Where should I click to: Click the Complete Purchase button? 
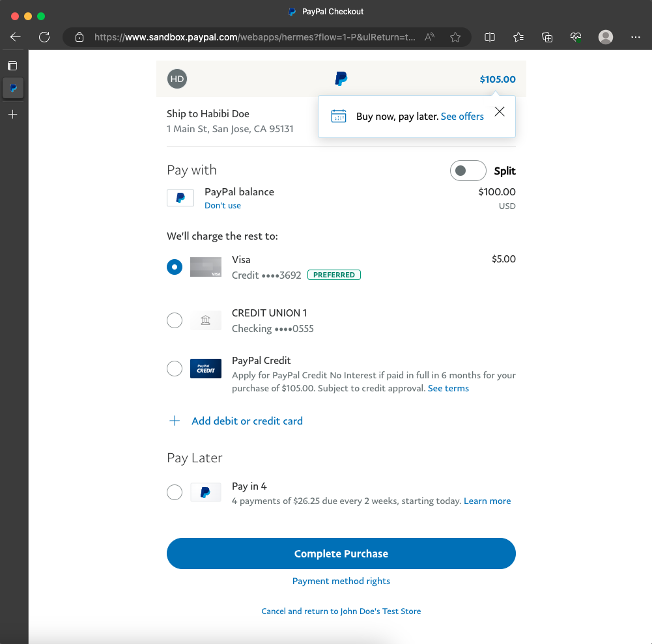pyautogui.click(x=341, y=553)
